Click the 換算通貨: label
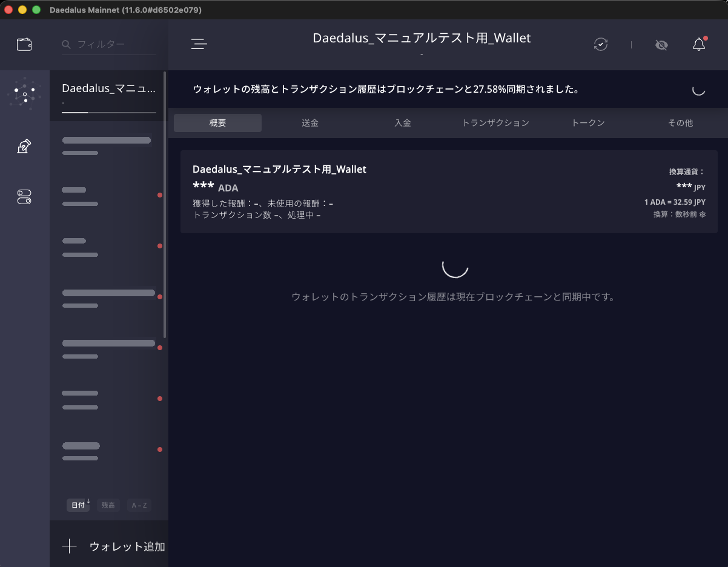This screenshot has width=728, height=567. (687, 172)
